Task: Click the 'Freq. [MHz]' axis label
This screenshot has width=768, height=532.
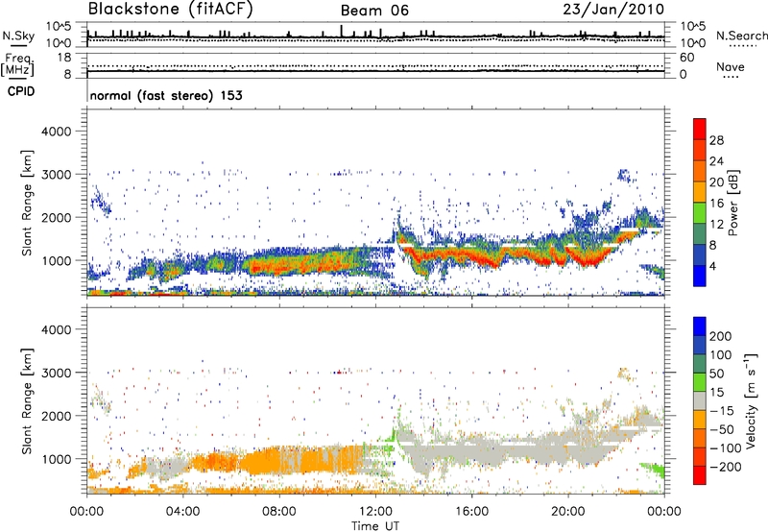Action: (17, 65)
